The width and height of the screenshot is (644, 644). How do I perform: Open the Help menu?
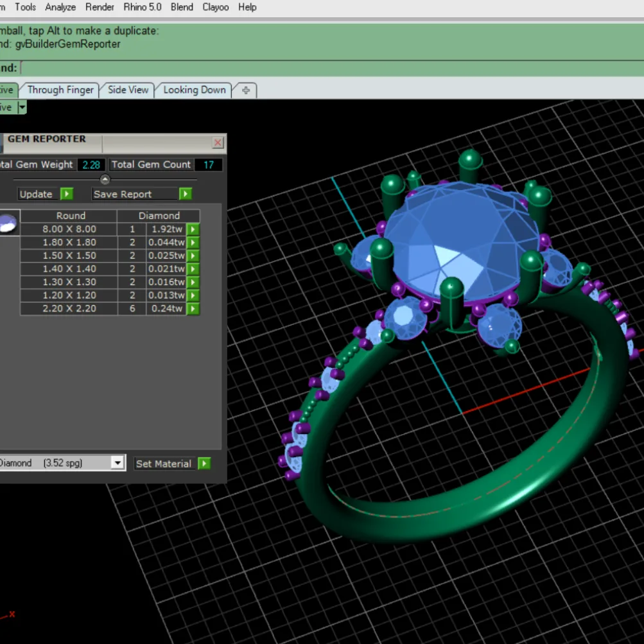(247, 7)
